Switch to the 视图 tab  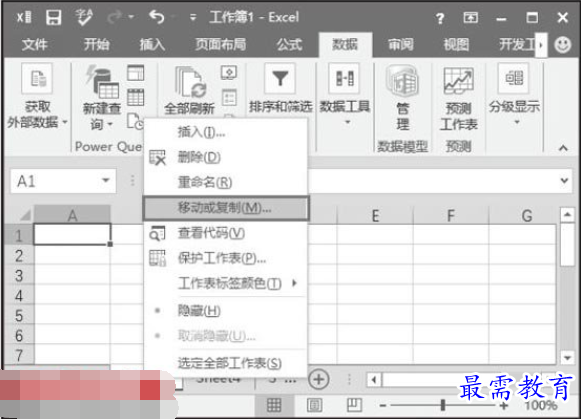click(456, 45)
